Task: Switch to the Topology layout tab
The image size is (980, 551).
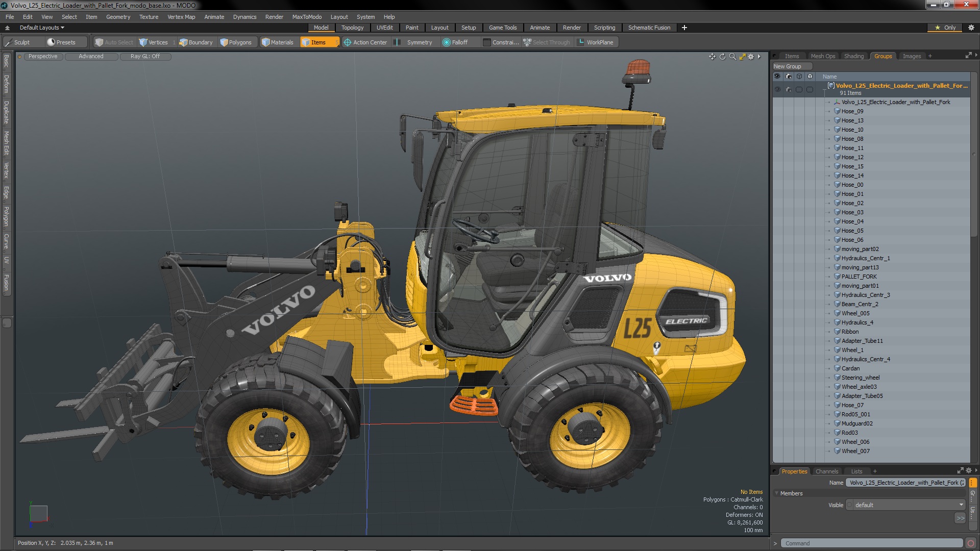Action: pyautogui.click(x=352, y=28)
